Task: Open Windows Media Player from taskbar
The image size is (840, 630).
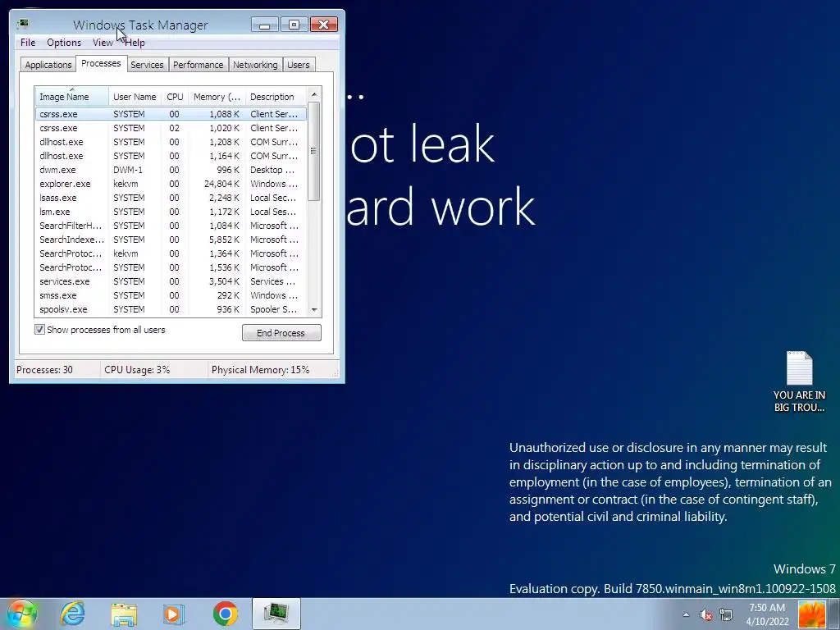Action: [174, 614]
